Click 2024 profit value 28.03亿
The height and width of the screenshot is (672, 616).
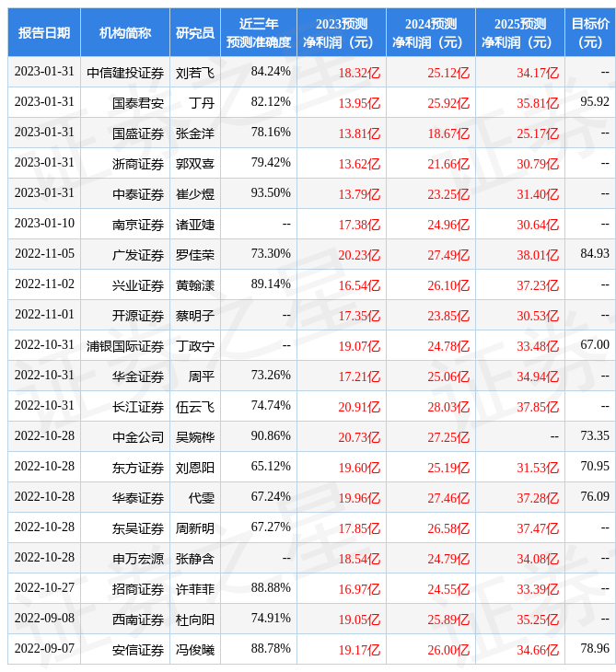tap(448, 407)
